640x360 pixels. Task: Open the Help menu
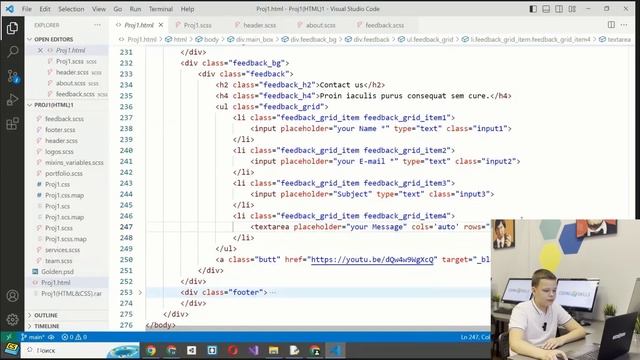187,9
